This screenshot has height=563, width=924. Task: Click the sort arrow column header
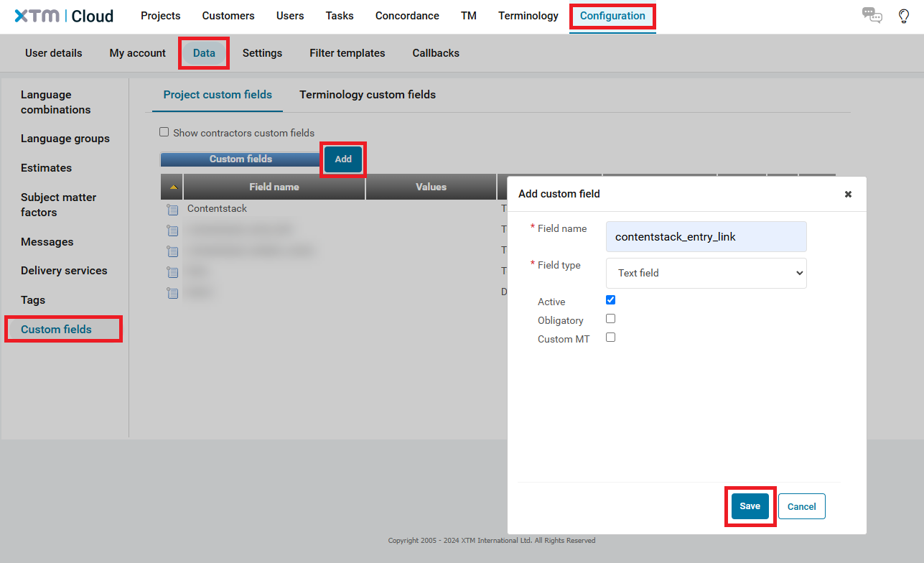(x=172, y=187)
